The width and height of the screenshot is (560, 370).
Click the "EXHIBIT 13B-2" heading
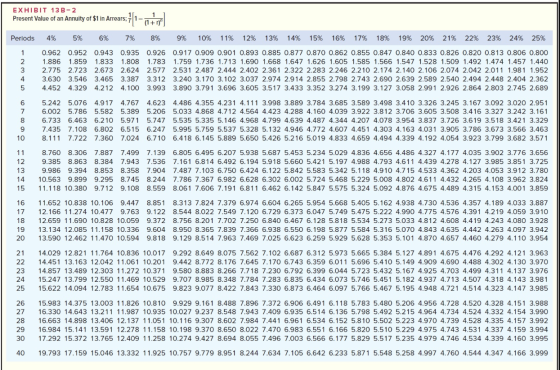pyautogui.click(x=45, y=10)
